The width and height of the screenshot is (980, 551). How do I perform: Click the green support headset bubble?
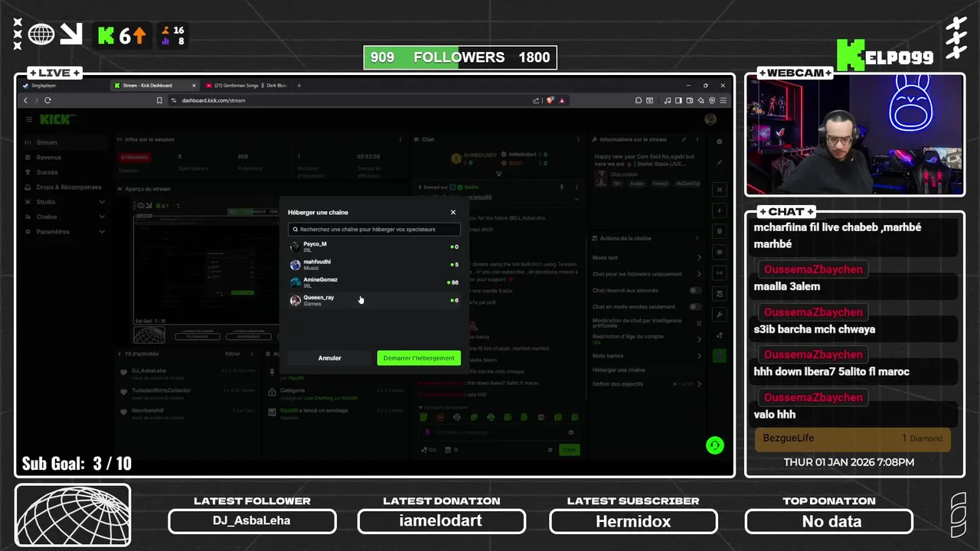pos(715,445)
